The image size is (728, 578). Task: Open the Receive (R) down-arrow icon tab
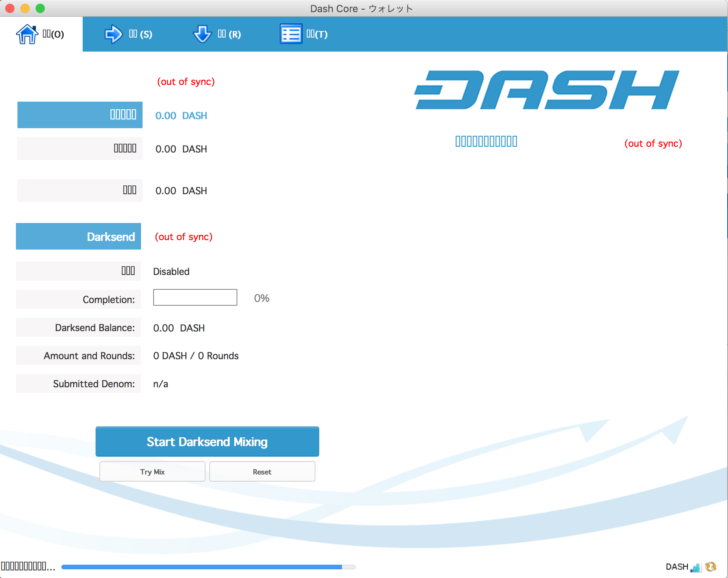[217, 34]
